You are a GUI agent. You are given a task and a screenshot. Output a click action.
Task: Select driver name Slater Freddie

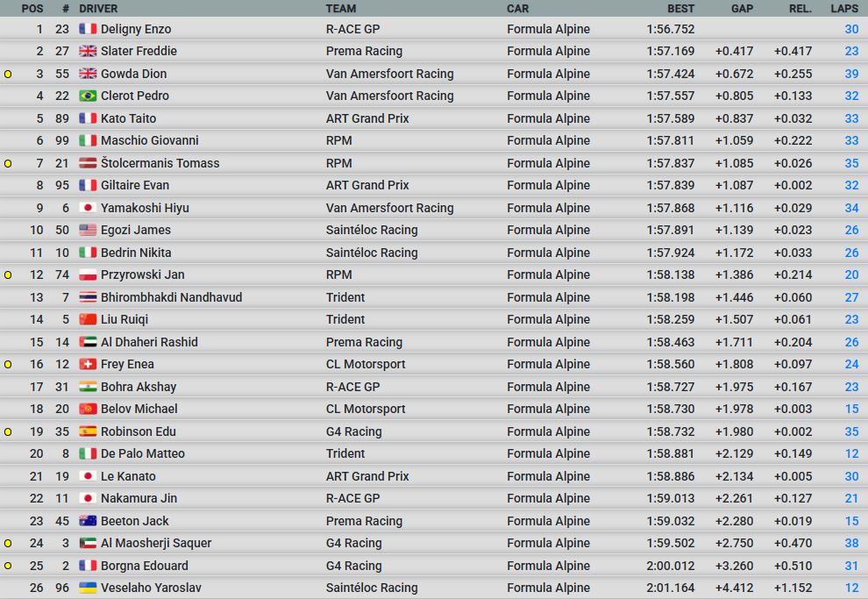pos(139,51)
